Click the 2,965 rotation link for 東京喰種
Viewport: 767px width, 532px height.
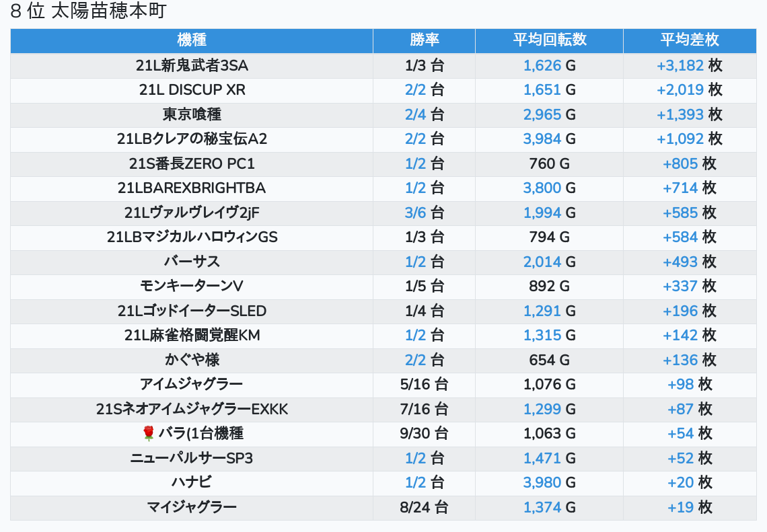(542, 114)
